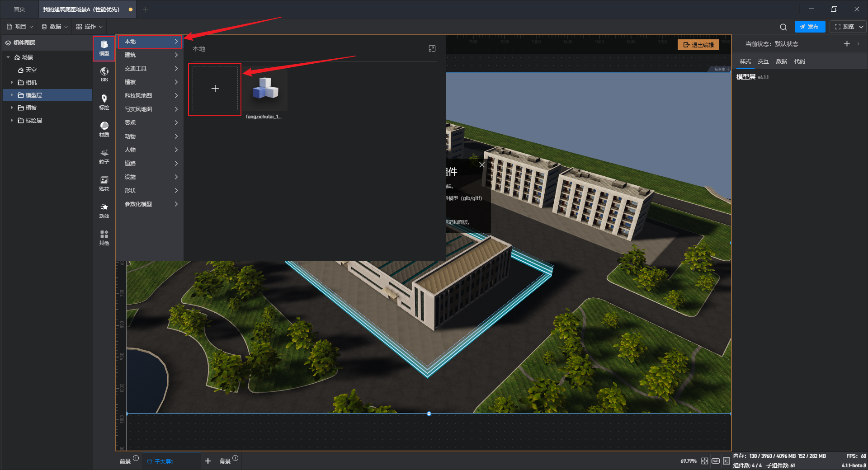Image resolution: width=868 pixels, height=470 pixels.
Task: Add a 背景 background layer
Action: point(235,458)
